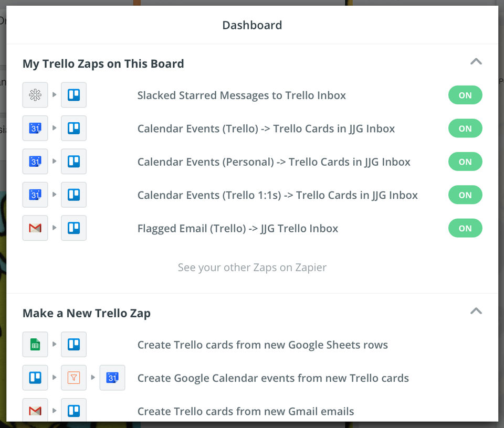Choose Create Google Calendar events from new Trello cards
Screen dimensions: 504x428
coord(273,378)
